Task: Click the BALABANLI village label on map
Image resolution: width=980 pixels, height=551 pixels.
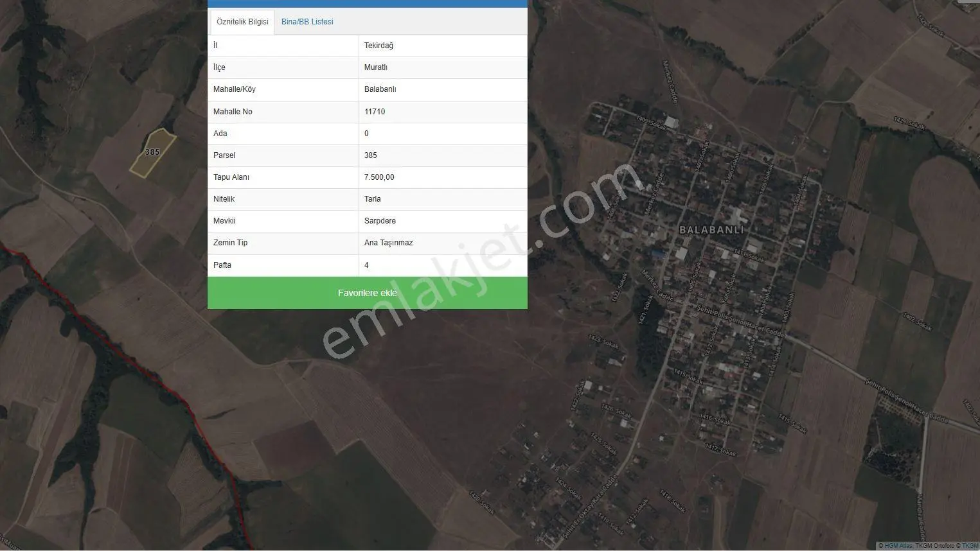Action: [x=711, y=229]
